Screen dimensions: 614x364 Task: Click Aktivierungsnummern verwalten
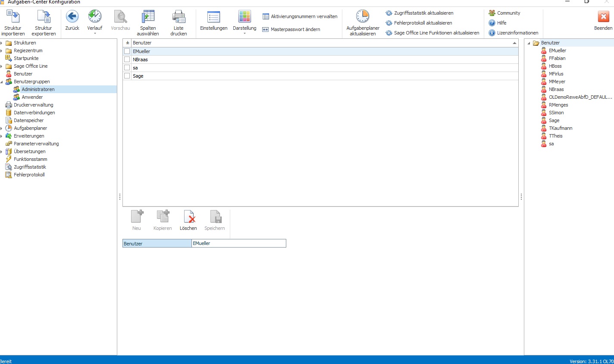[x=300, y=16]
